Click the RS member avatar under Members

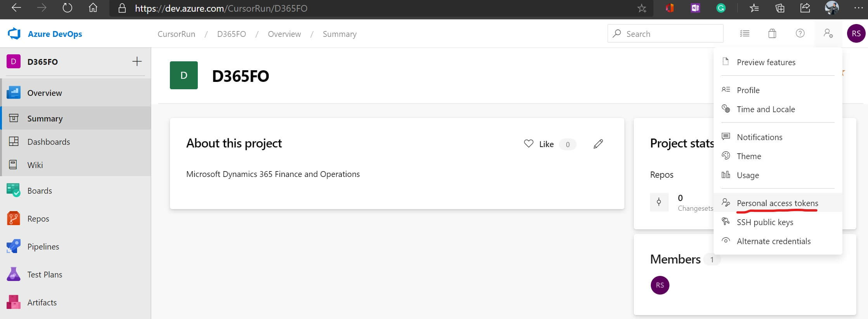pyautogui.click(x=660, y=285)
